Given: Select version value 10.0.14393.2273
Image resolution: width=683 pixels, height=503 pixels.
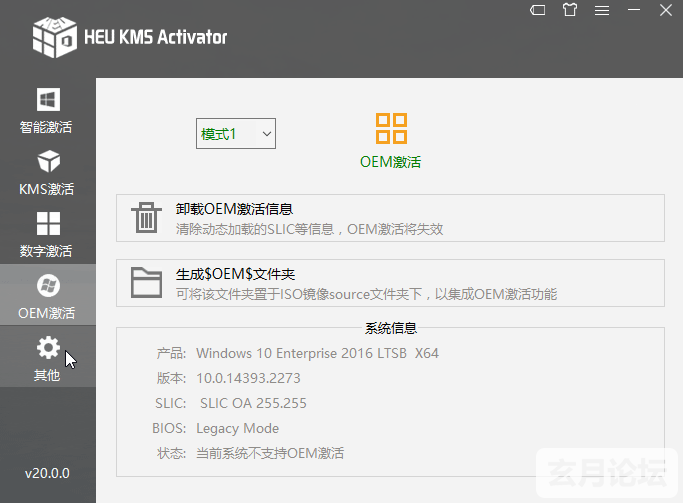Looking at the screenshot, I should (x=248, y=378).
